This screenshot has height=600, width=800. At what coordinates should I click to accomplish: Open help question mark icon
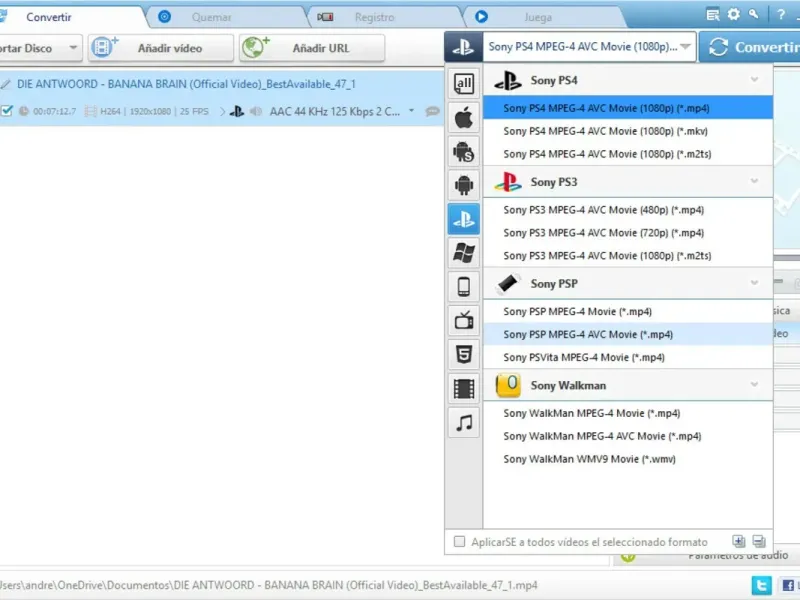pyautogui.click(x=781, y=15)
